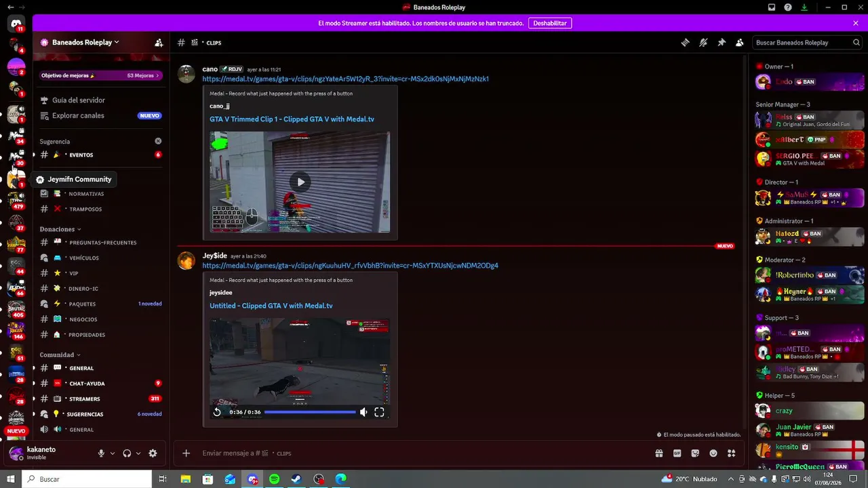Deafen audio with the headphones icon
Screen dimensions: 868x488
[127, 453]
